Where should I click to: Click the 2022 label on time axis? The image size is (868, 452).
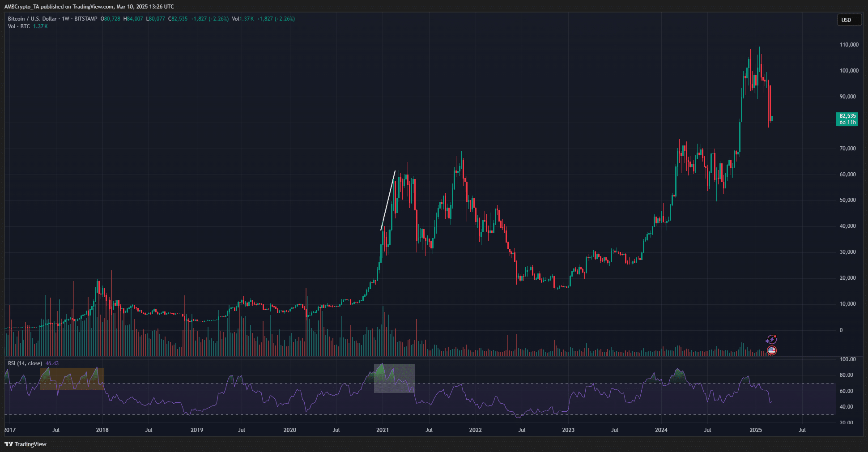[x=475, y=430]
